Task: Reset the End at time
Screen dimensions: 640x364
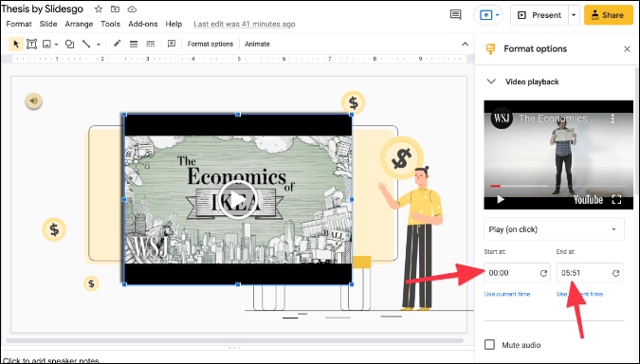Action: [x=616, y=273]
